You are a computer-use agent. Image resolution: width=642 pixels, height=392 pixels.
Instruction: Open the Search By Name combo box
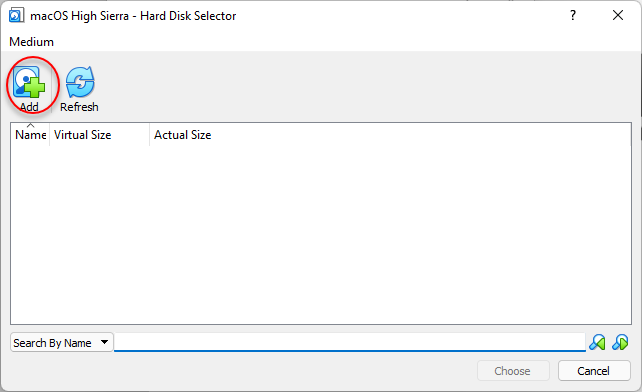click(x=61, y=342)
